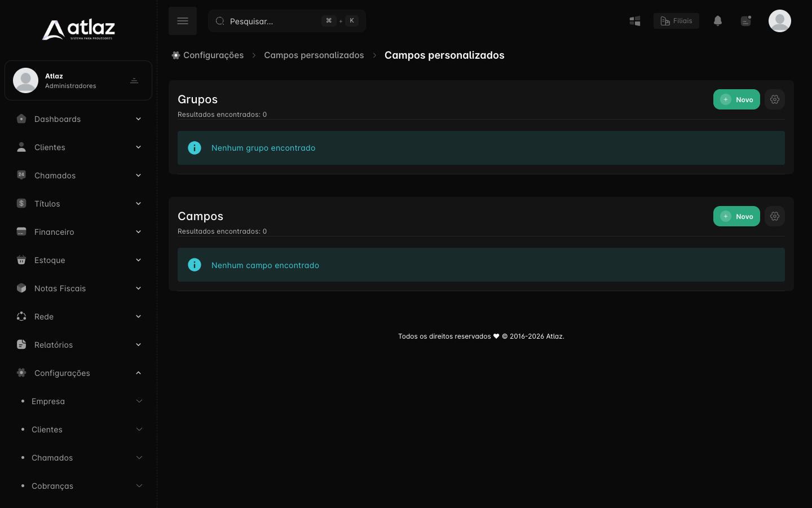This screenshot has width=812, height=508.
Task: Select the Empresa submenu under Configurações
Action: coord(78,401)
